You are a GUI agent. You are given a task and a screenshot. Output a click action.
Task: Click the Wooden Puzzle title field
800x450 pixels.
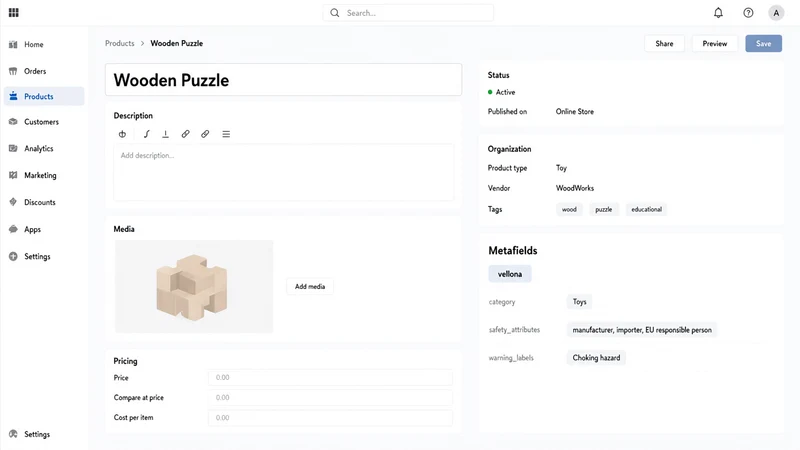[x=283, y=80]
